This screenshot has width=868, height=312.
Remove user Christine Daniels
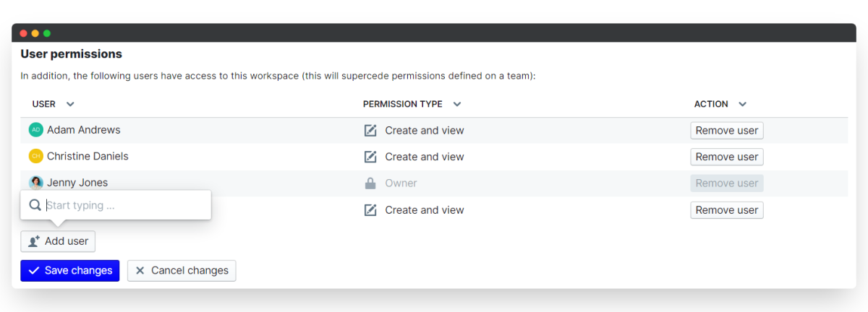coord(726,157)
